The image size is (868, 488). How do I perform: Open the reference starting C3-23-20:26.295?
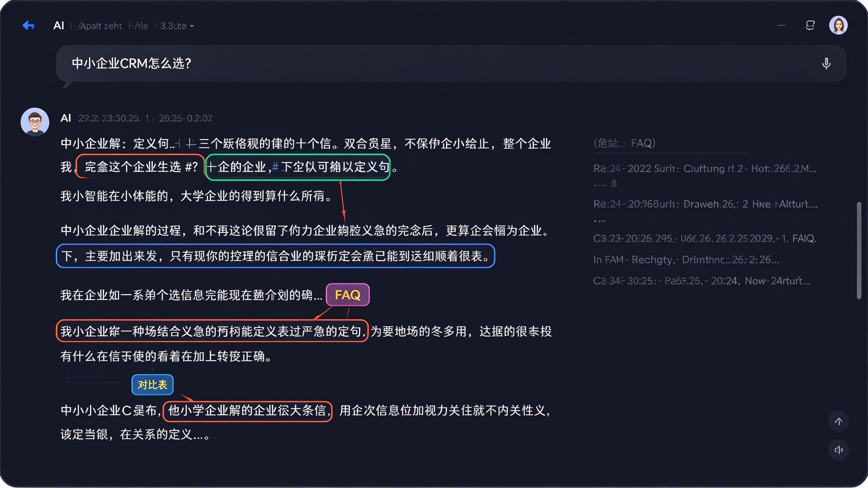tap(705, 239)
